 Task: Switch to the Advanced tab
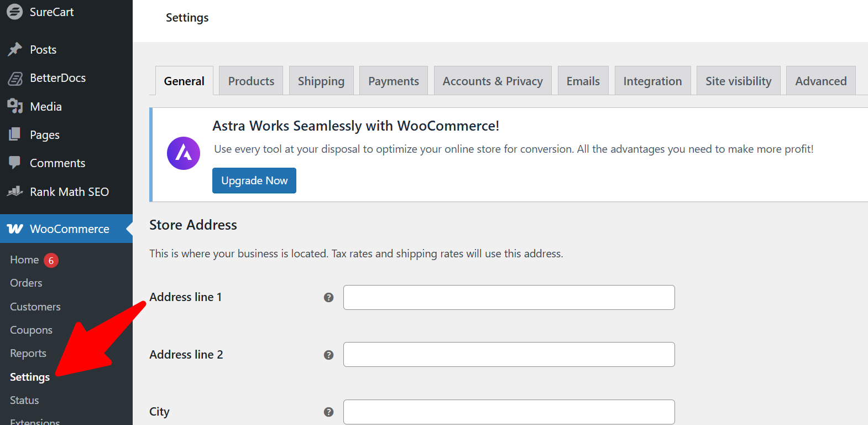[821, 81]
